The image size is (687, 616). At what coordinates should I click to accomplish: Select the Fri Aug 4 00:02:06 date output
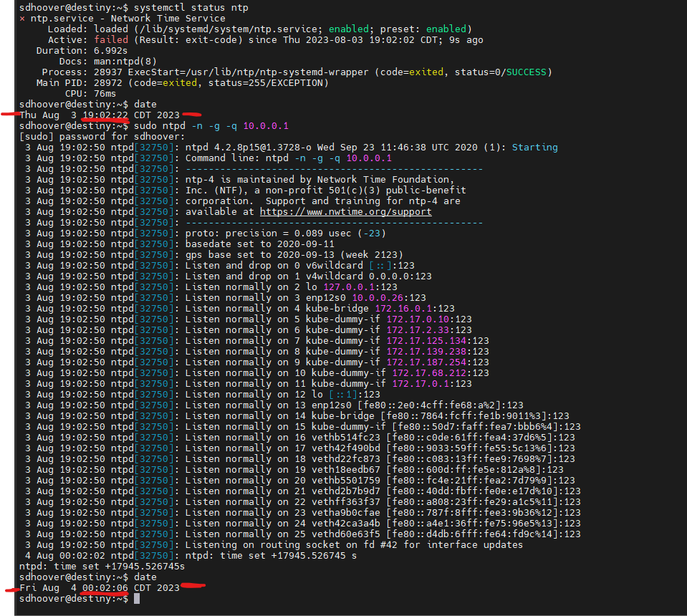(x=100, y=587)
